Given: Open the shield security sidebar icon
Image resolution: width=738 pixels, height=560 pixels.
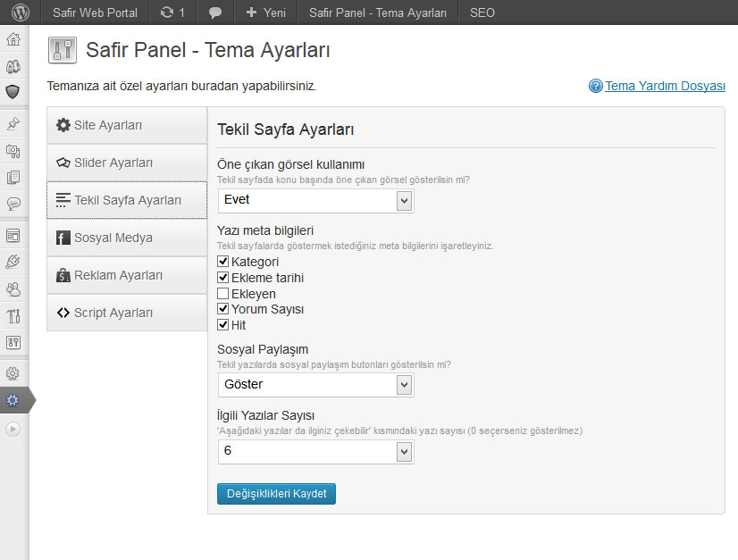Looking at the screenshot, I should point(13,92).
